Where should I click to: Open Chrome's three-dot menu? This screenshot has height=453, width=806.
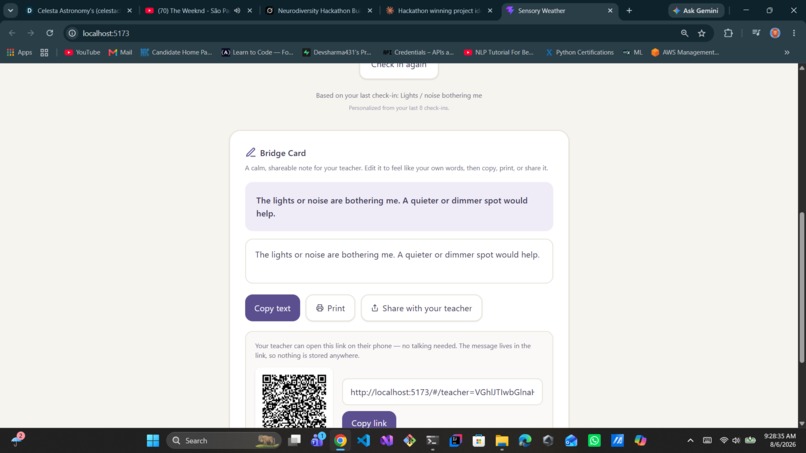pos(794,33)
